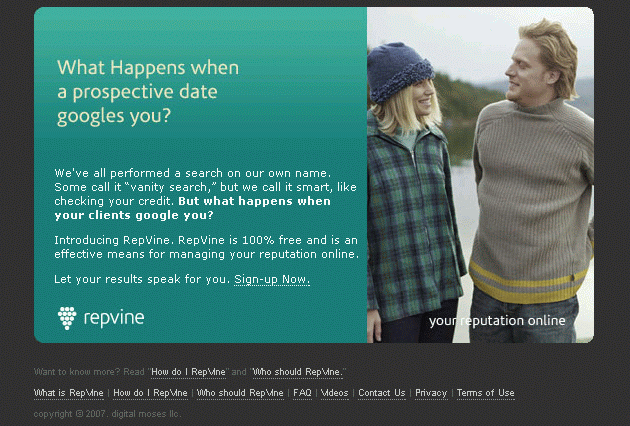630x426 pixels.
Task: Click the couple photo on the banner
Action: click(x=480, y=175)
